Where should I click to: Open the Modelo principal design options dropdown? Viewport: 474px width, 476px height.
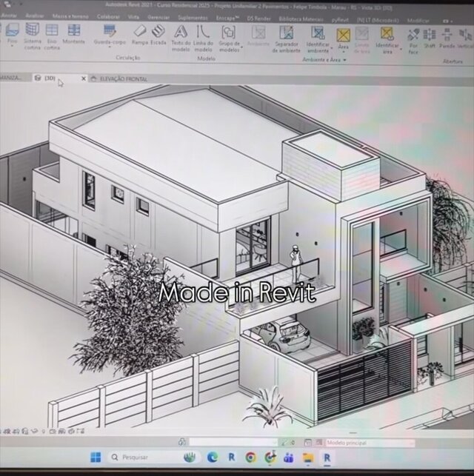[370, 443]
